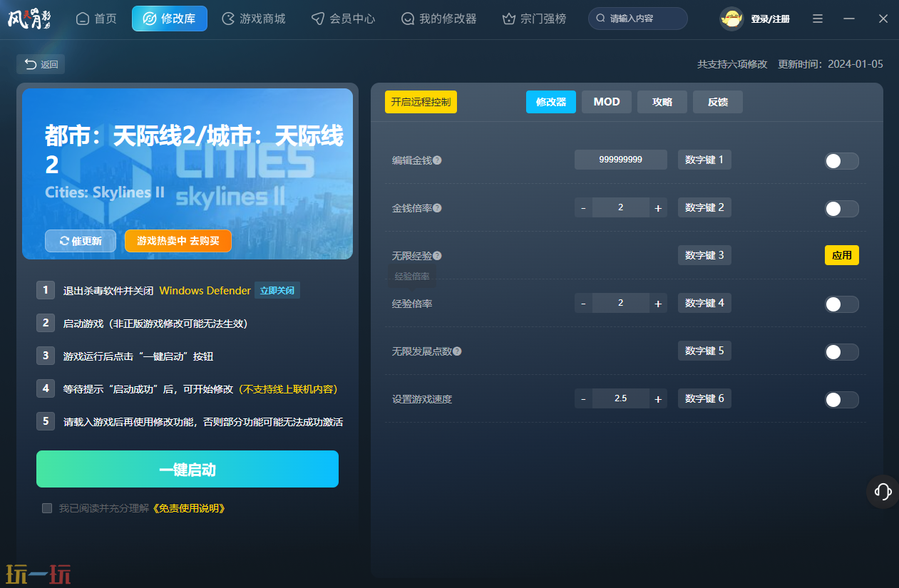Open the hamburger menu icon in title bar
This screenshot has width=899, height=588.
click(x=818, y=19)
